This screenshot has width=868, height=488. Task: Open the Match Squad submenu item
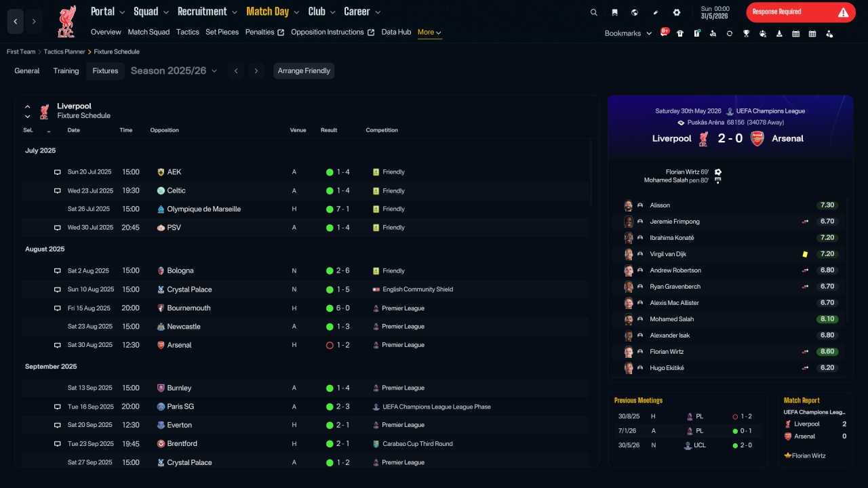pyautogui.click(x=149, y=32)
